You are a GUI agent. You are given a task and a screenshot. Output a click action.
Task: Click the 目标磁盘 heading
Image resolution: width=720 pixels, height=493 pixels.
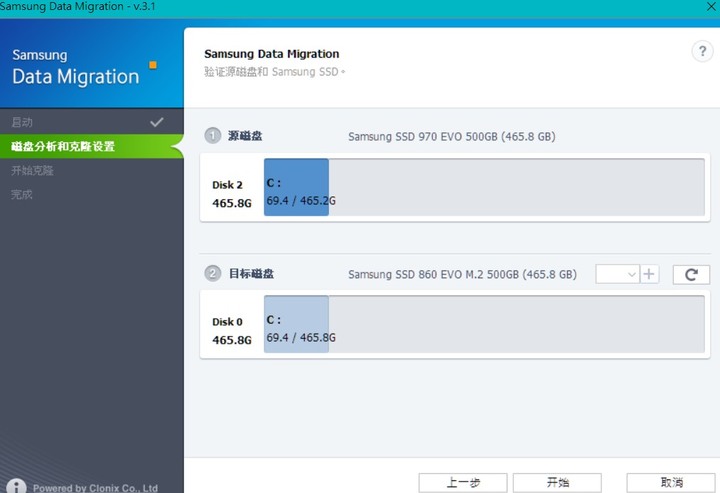tap(251, 274)
